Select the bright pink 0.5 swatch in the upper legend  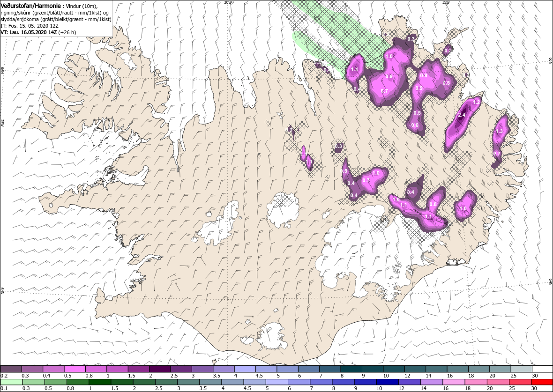(x=75, y=369)
